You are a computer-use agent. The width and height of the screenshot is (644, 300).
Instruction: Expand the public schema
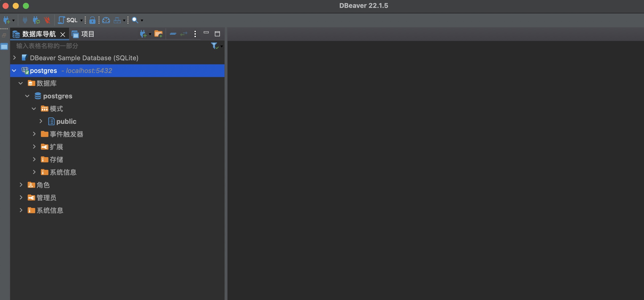(41, 121)
